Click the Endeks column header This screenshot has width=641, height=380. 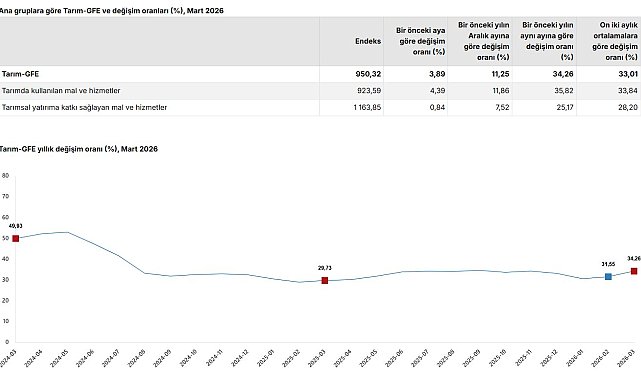point(368,41)
